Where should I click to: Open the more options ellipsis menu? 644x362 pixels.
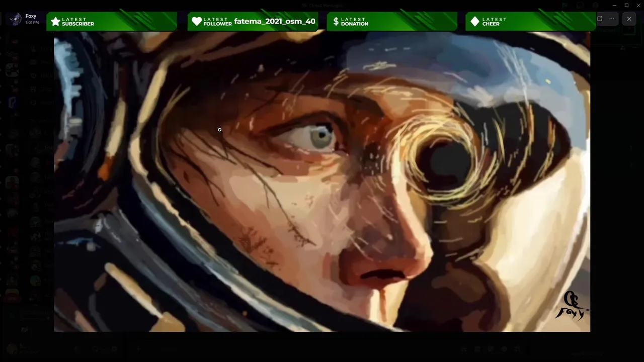coord(612,19)
